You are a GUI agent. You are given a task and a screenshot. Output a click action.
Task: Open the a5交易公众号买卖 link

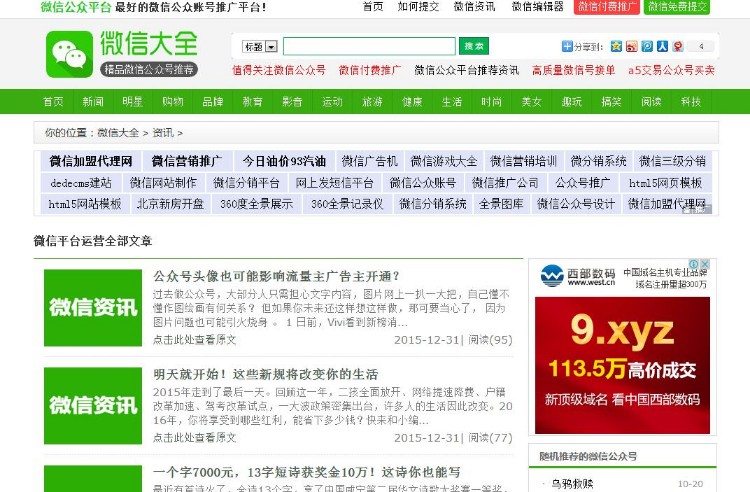click(671, 70)
